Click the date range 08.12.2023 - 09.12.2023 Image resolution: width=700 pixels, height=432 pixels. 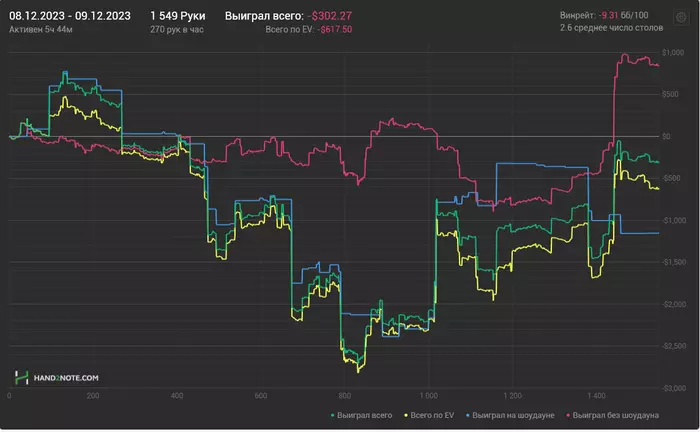pos(69,17)
